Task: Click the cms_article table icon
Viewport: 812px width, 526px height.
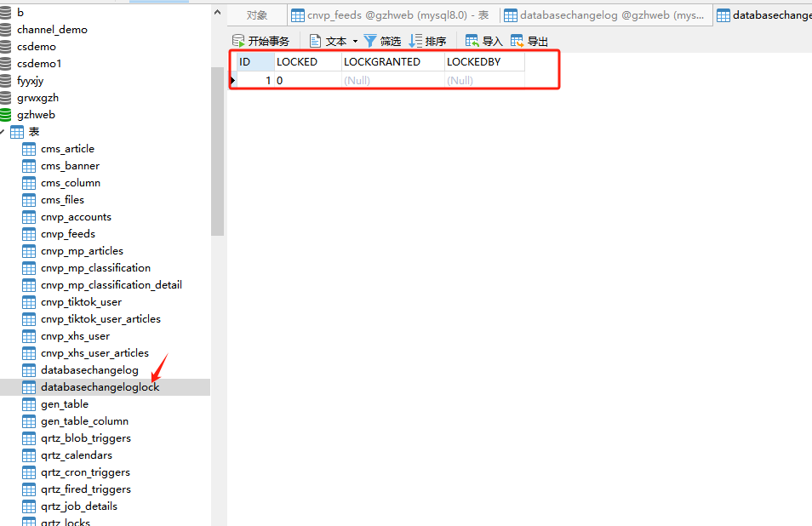Action: click(29, 149)
